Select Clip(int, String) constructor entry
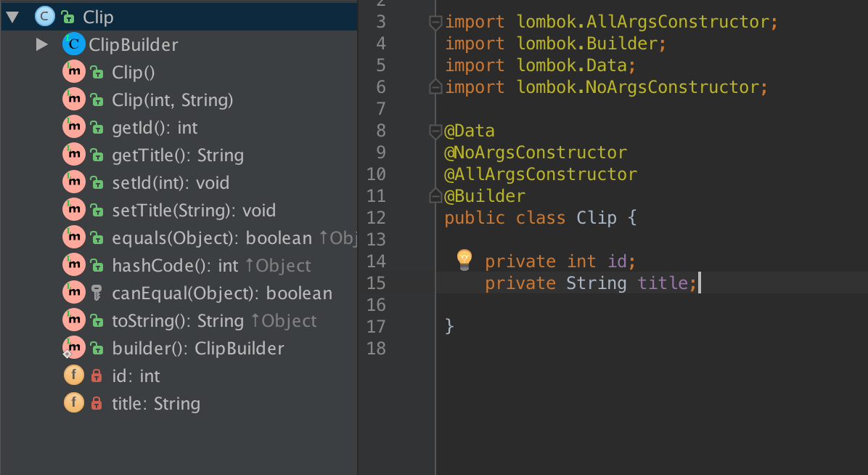 (173, 100)
